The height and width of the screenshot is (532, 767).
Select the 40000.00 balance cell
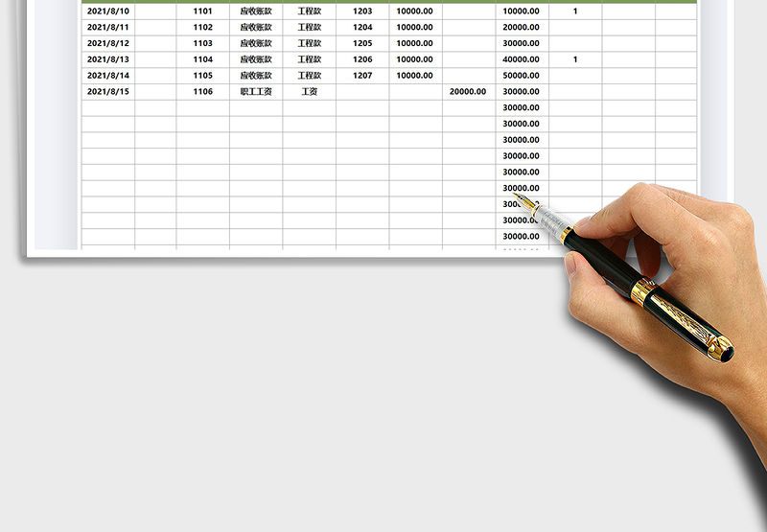point(522,59)
